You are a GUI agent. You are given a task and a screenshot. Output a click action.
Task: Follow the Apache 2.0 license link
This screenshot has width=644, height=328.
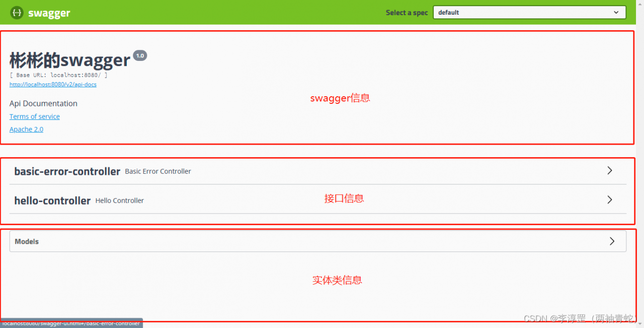26,129
